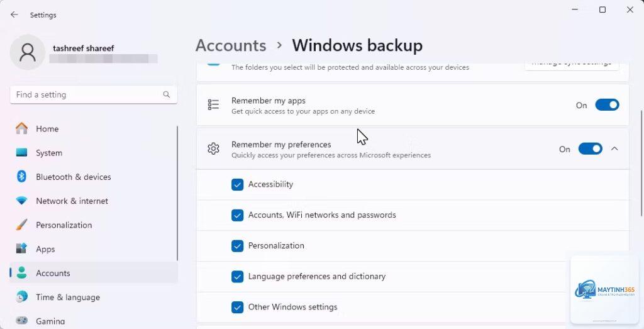This screenshot has height=329, width=644.
Task: Uncheck the Personalization preferences checkbox
Action: tap(237, 245)
